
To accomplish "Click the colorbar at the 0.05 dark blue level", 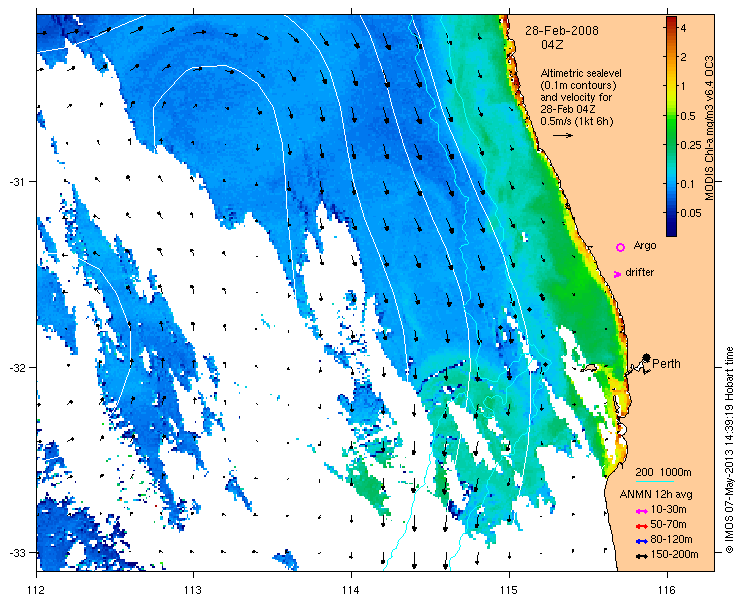I will point(671,213).
